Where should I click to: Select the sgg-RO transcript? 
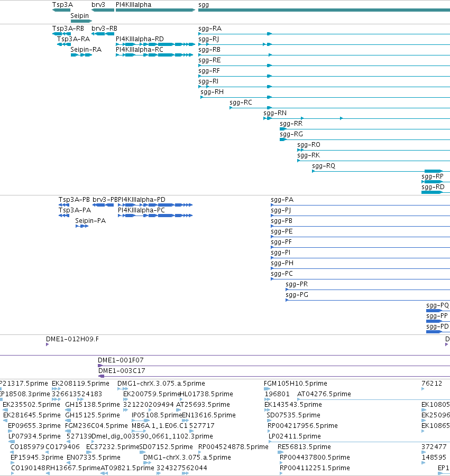click(x=373, y=150)
